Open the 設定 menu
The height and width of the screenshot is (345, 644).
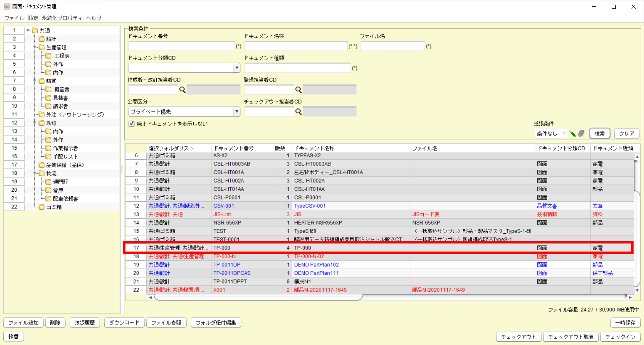click(33, 18)
